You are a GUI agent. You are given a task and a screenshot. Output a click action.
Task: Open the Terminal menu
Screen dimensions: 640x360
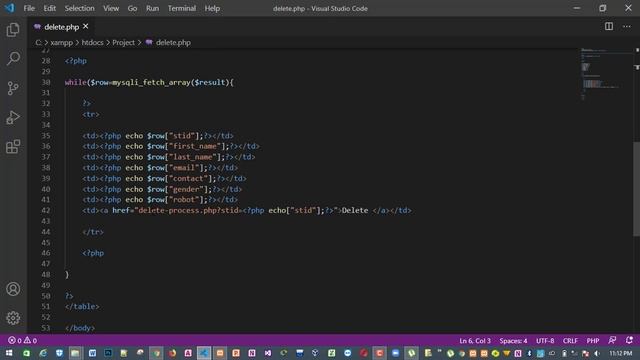[x=182, y=8]
